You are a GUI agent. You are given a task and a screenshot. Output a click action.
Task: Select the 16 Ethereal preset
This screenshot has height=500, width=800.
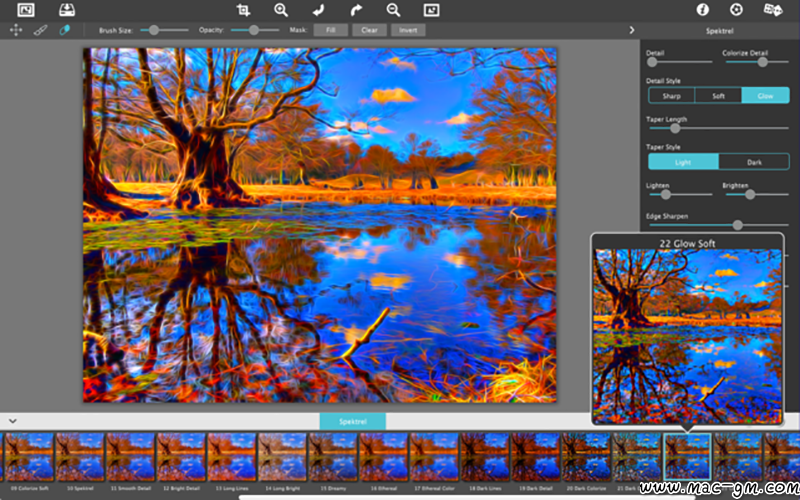click(384, 457)
